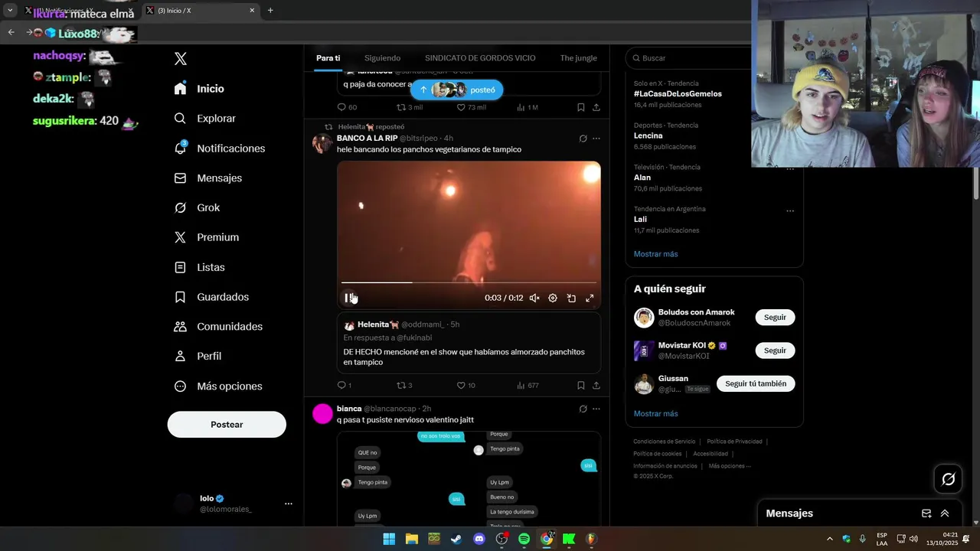Close the Inicio / X browser tab
The width and height of the screenshot is (980, 551).
click(x=252, y=11)
